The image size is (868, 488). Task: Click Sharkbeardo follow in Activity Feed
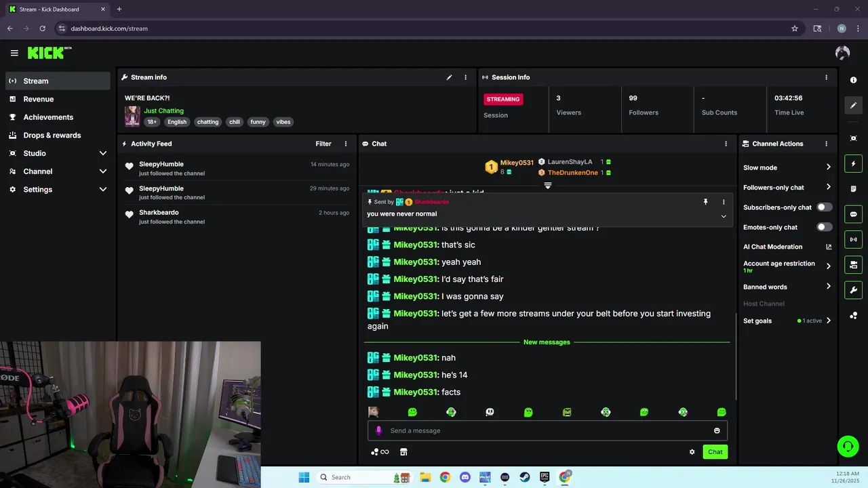coord(237,217)
